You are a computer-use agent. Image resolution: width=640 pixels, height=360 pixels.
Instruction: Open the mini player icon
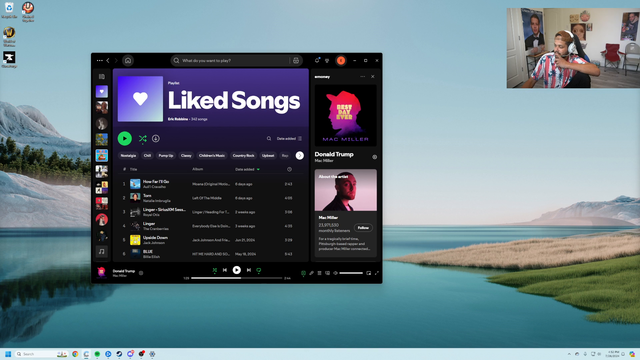tap(369, 273)
